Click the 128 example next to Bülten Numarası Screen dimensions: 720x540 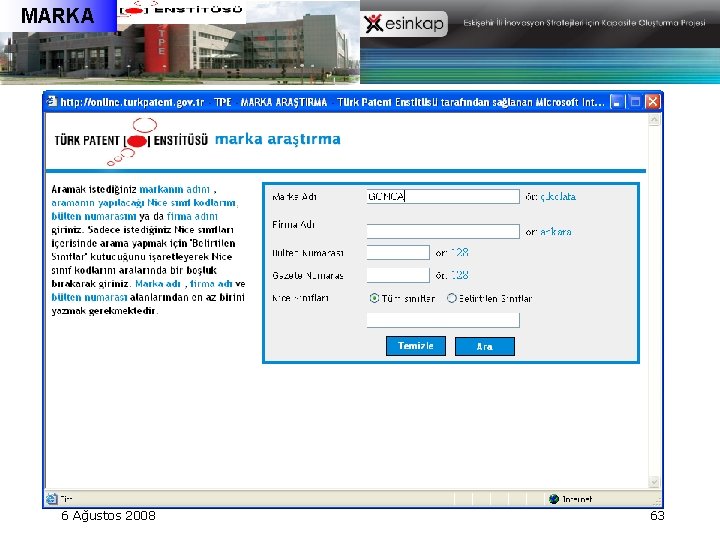(x=460, y=253)
